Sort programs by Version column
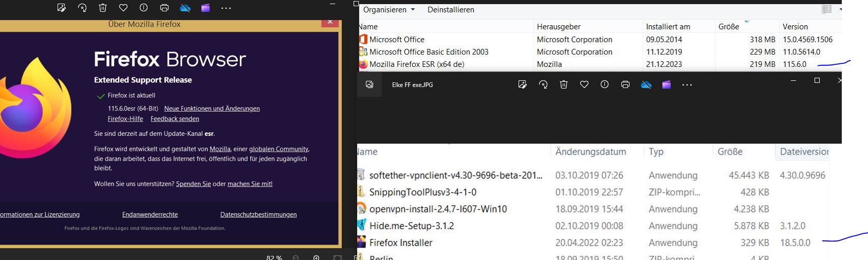 pos(795,27)
